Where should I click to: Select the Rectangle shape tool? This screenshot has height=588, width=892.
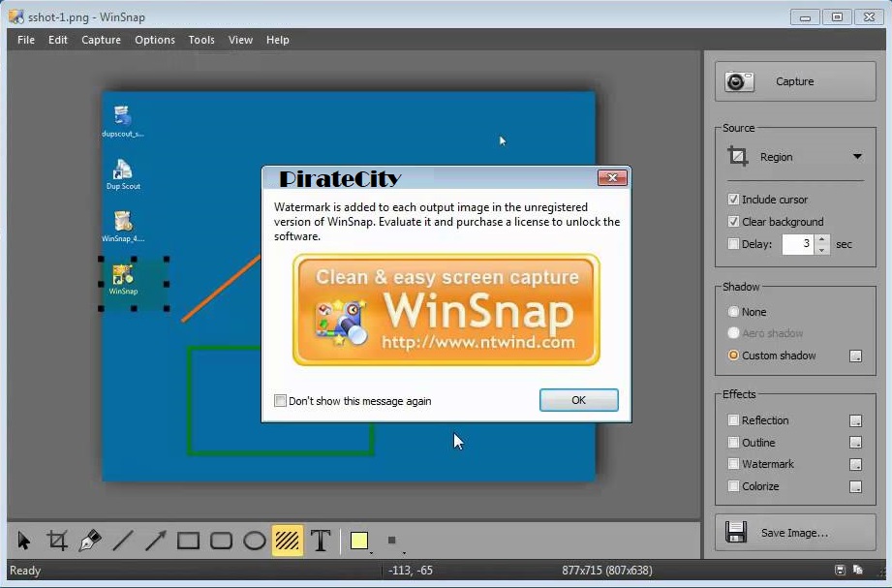coord(188,541)
